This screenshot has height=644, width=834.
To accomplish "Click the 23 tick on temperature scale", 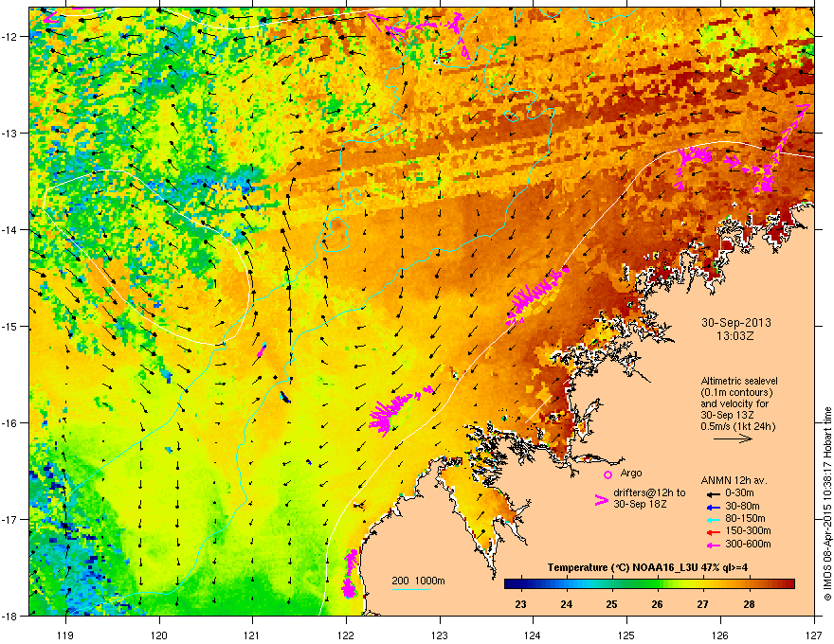I will pyautogui.click(x=520, y=604).
